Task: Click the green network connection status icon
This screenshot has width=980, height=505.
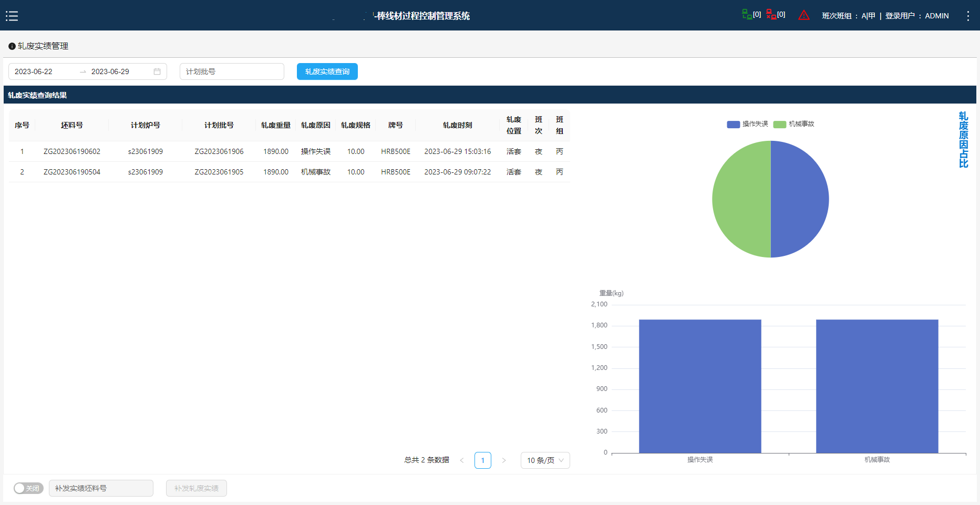Action: (x=747, y=14)
